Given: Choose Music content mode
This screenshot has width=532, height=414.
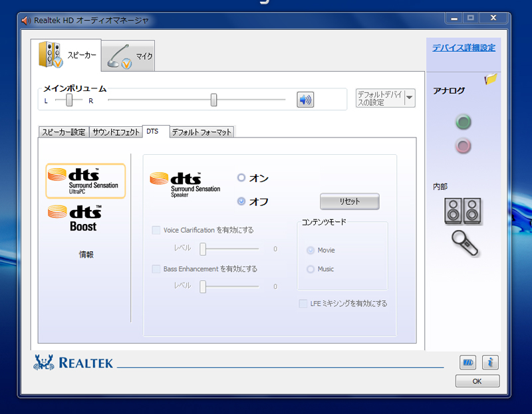Looking at the screenshot, I should point(311,269).
